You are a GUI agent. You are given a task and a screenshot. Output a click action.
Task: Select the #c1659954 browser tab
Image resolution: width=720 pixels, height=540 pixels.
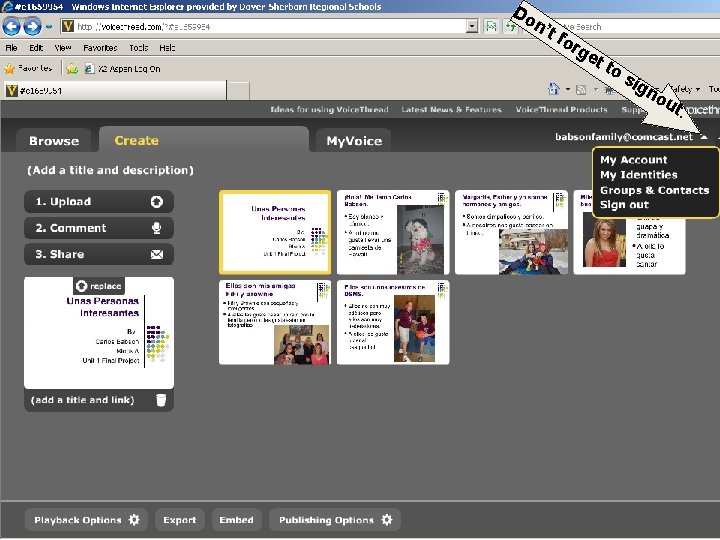click(115, 90)
